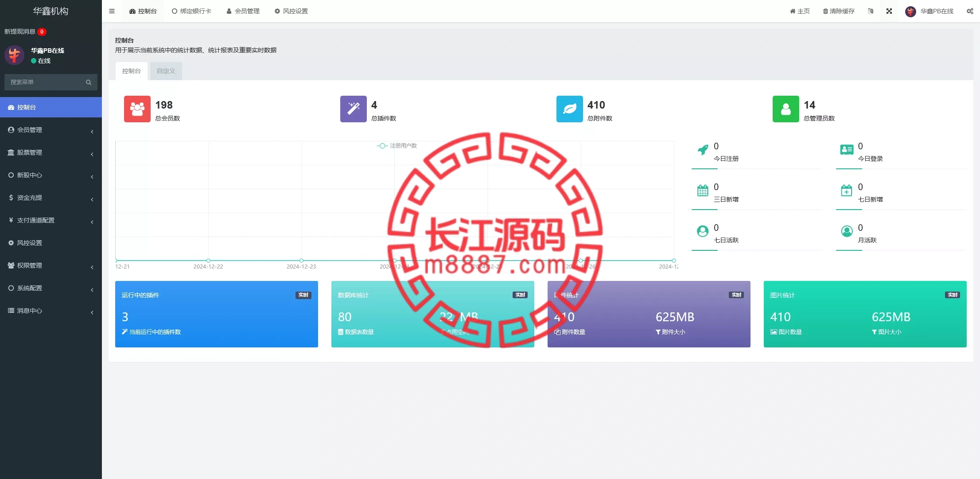The height and width of the screenshot is (479, 980).
Task: Click the 625MB 图片大小 value
Action: 891,317
